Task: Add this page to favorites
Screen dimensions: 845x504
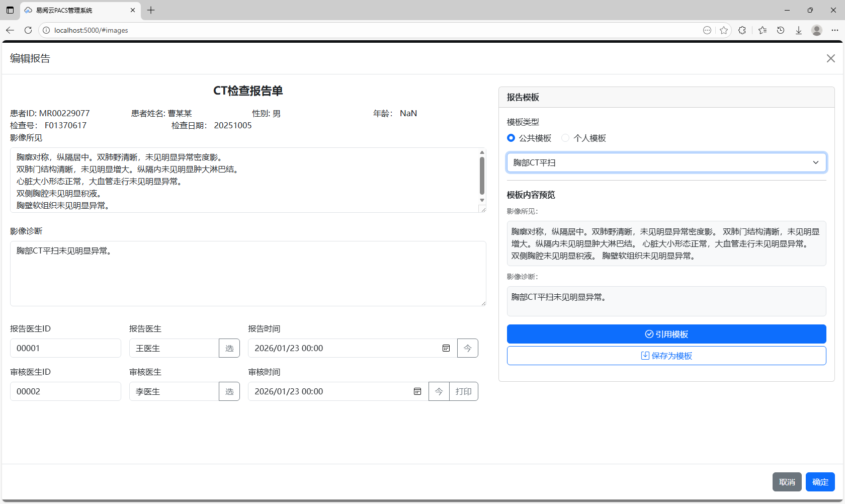Action: point(724,30)
